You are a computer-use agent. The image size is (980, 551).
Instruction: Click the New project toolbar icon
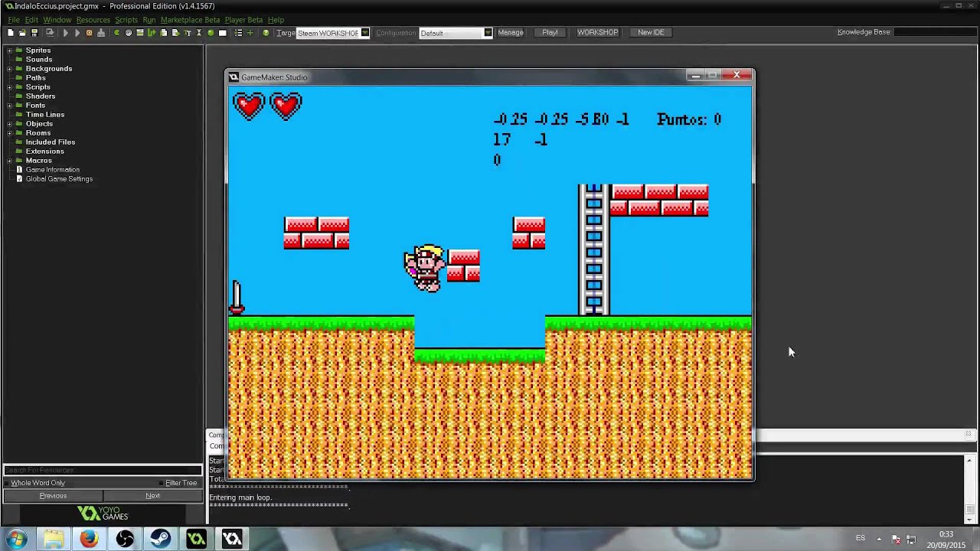[x=11, y=33]
